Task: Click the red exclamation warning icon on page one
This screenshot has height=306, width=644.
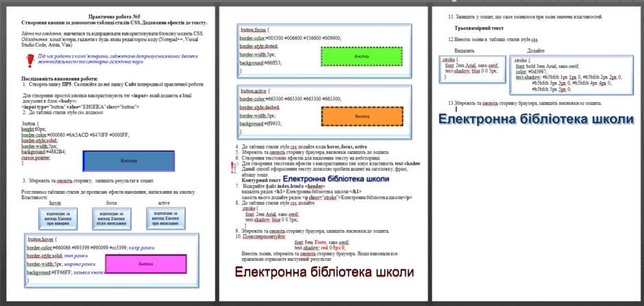Action: (x=29, y=61)
